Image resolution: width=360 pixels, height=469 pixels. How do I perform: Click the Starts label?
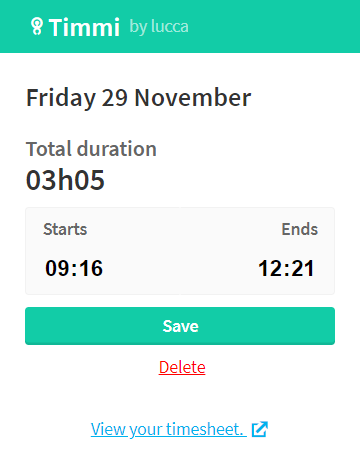point(65,229)
